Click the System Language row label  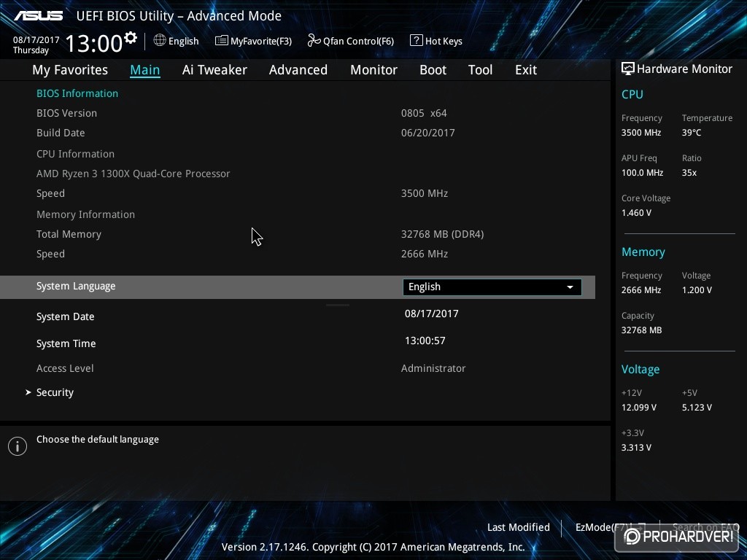coord(76,286)
